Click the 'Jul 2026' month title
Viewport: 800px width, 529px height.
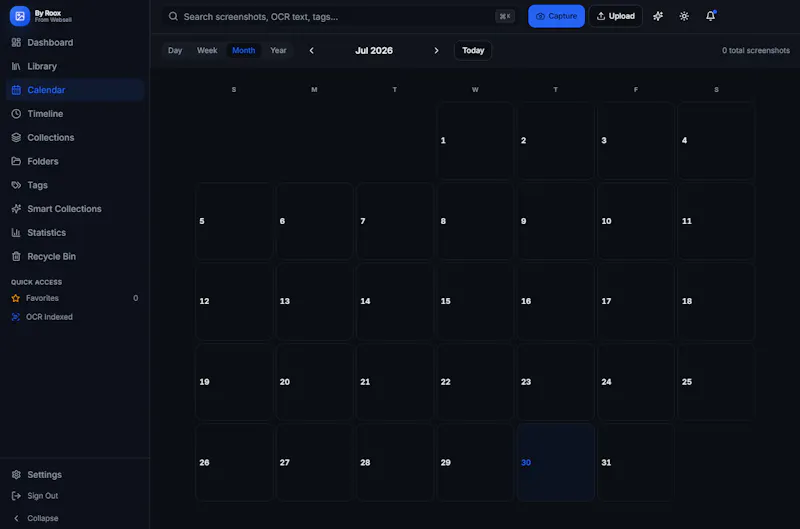click(x=374, y=51)
